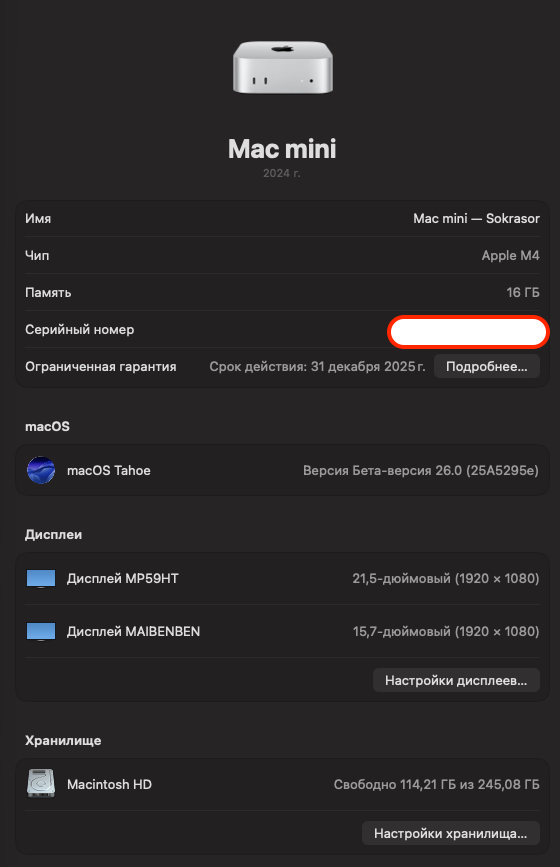Open the Подробнее… warranty details button
560x867 pixels.
pyautogui.click(x=486, y=367)
